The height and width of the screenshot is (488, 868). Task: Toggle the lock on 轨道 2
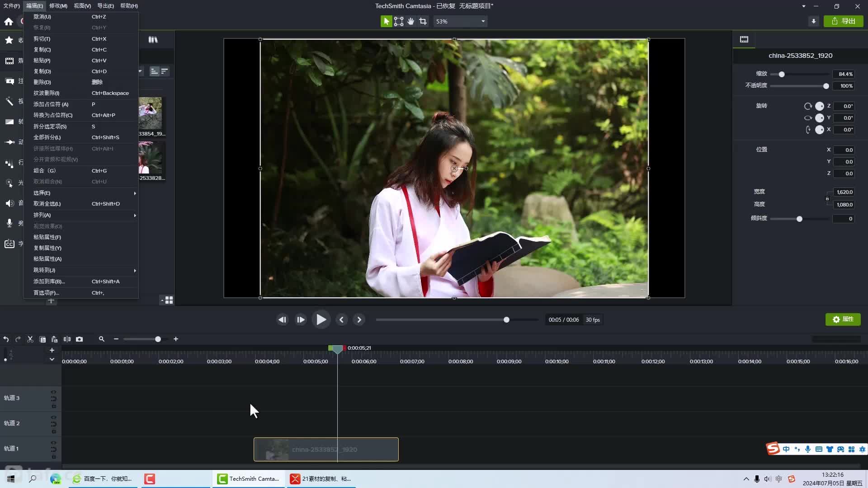[x=53, y=432]
